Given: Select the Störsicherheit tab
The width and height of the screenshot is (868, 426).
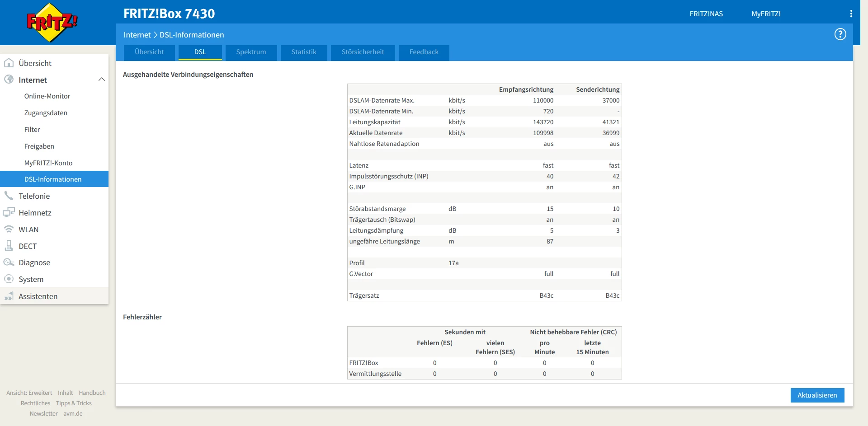Looking at the screenshot, I should point(363,52).
